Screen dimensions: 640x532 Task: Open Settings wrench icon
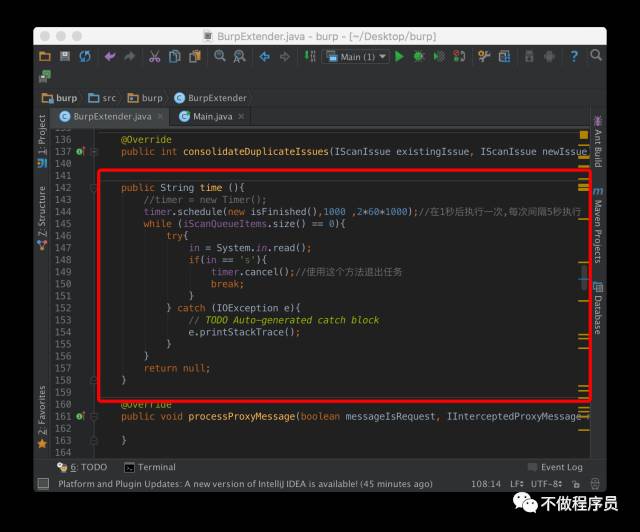[484, 56]
